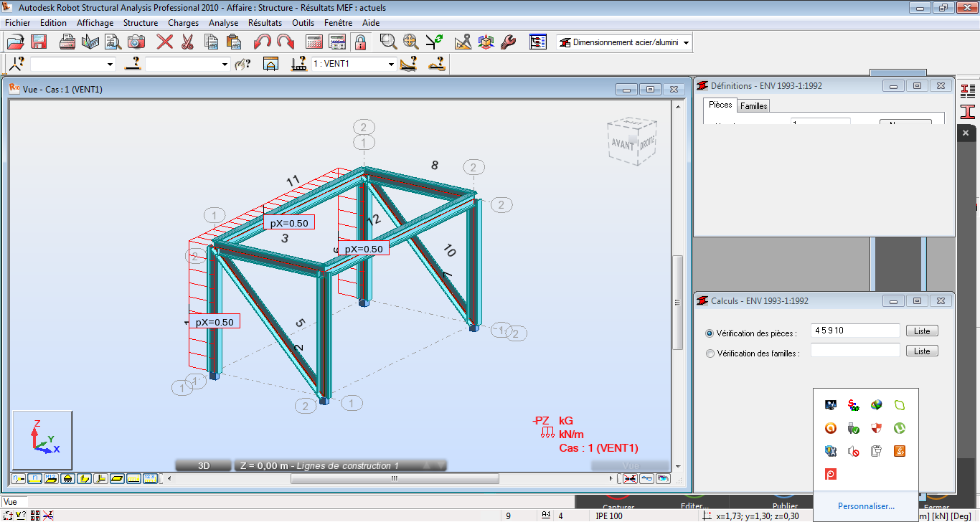Open the Charges menu
The image size is (980, 522).
[x=184, y=23]
